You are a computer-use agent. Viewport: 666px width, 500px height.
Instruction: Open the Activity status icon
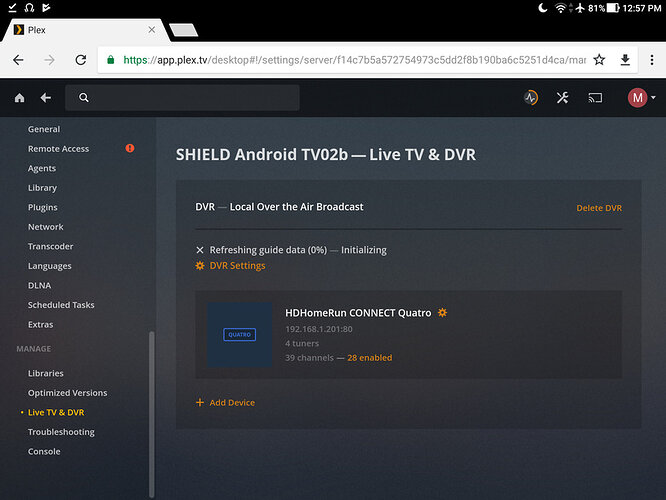click(x=531, y=98)
